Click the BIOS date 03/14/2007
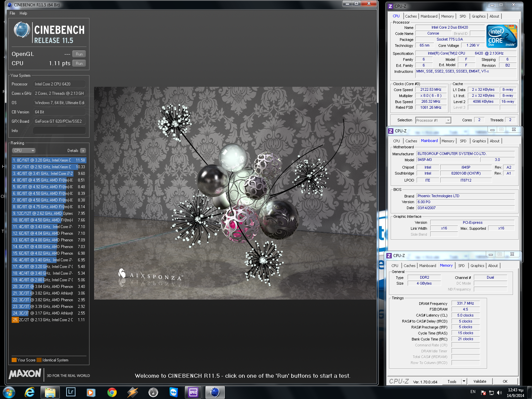The width and height of the screenshot is (532, 399). [x=465, y=208]
